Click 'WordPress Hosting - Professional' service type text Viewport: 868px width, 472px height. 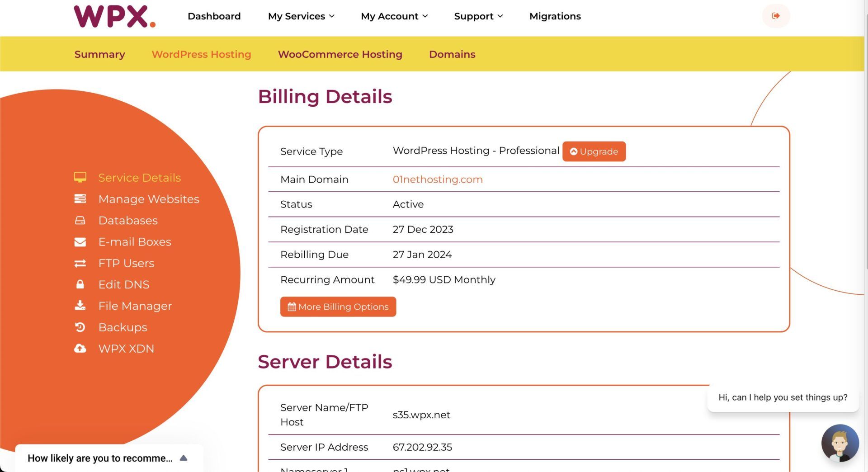click(476, 151)
